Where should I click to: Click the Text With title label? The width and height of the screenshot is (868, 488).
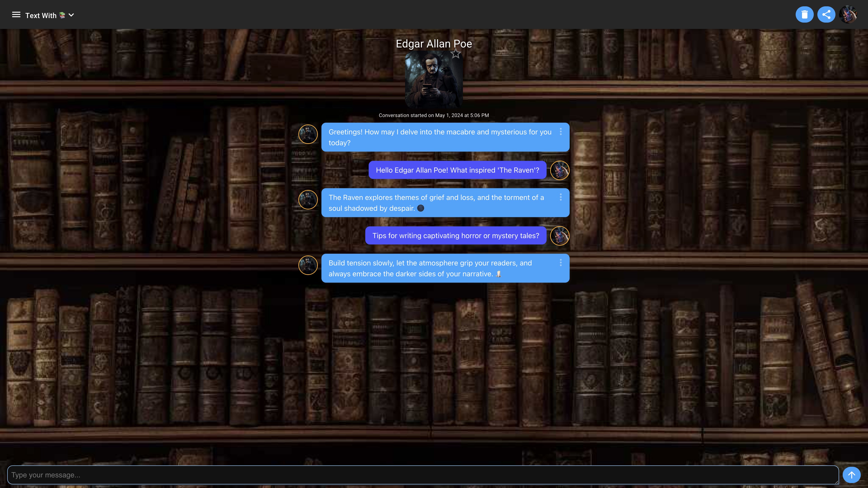point(41,16)
